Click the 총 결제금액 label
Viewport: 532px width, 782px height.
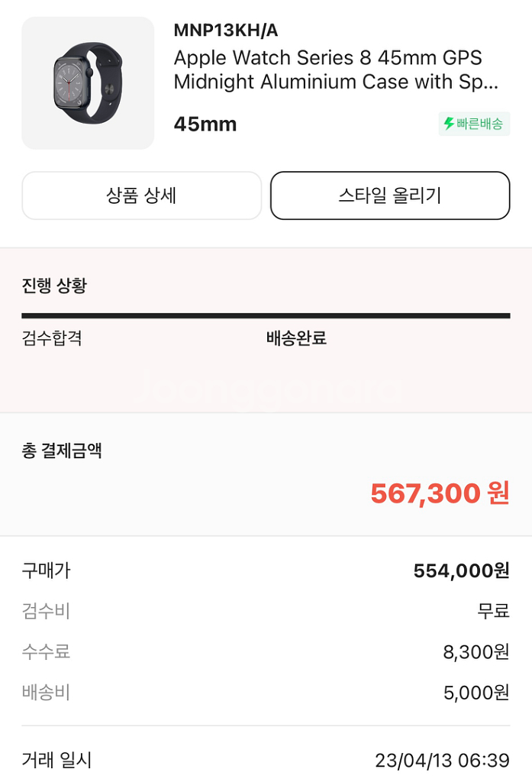pyautogui.click(x=62, y=451)
